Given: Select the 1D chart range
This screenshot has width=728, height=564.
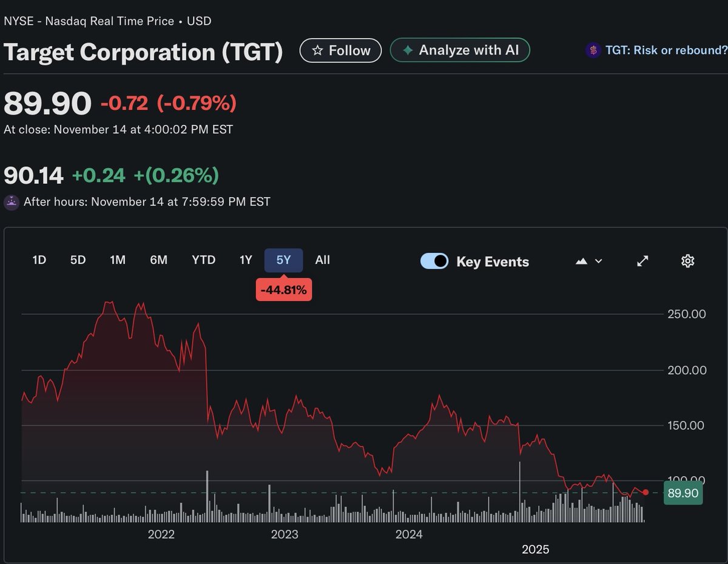Looking at the screenshot, I should pos(39,260).
